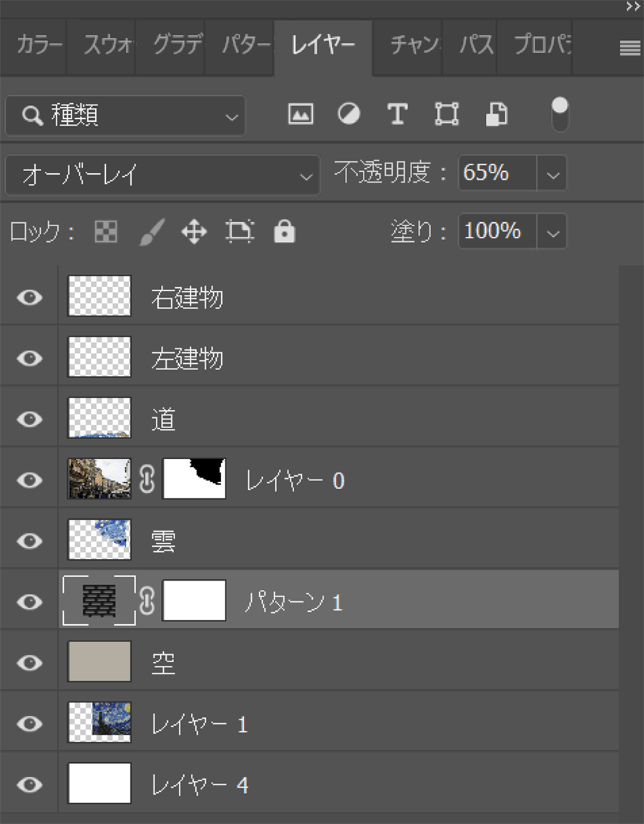
Task: Click the layers list vertical scrollbar
Action: (x=631, y=538)
